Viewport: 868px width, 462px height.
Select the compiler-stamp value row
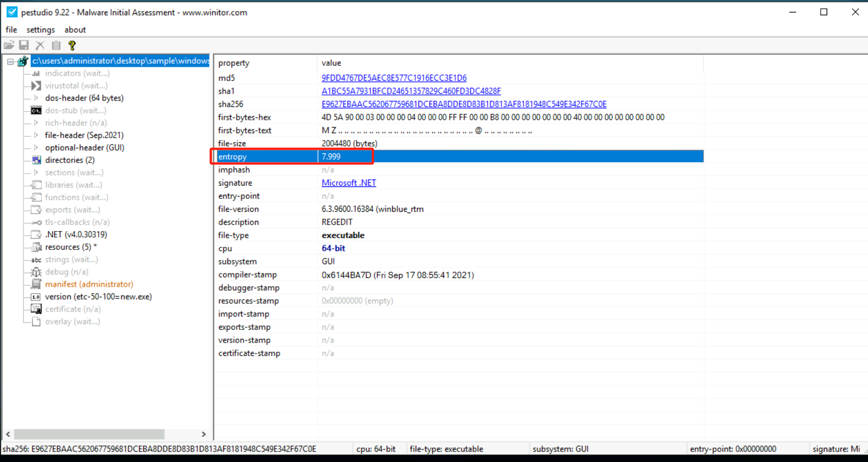[x=398, y=275]
